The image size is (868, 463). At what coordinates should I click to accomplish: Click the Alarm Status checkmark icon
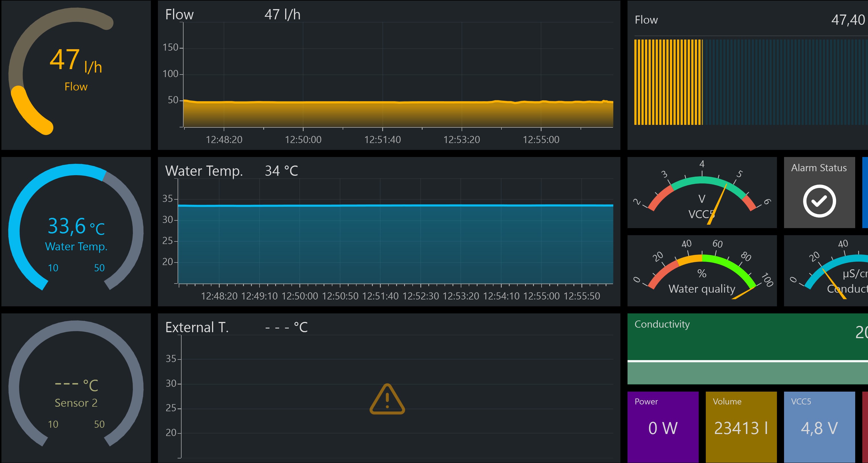tap(819, 201)
